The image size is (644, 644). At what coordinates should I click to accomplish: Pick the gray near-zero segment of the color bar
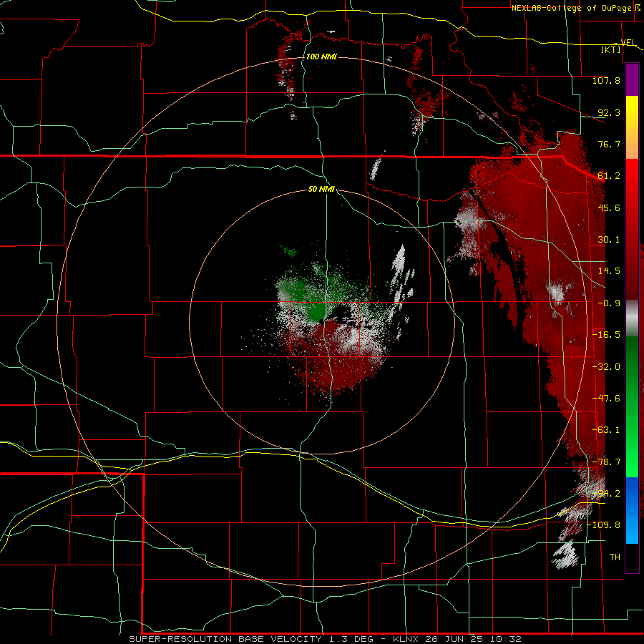pyautogui.click(x=632, y=318)
